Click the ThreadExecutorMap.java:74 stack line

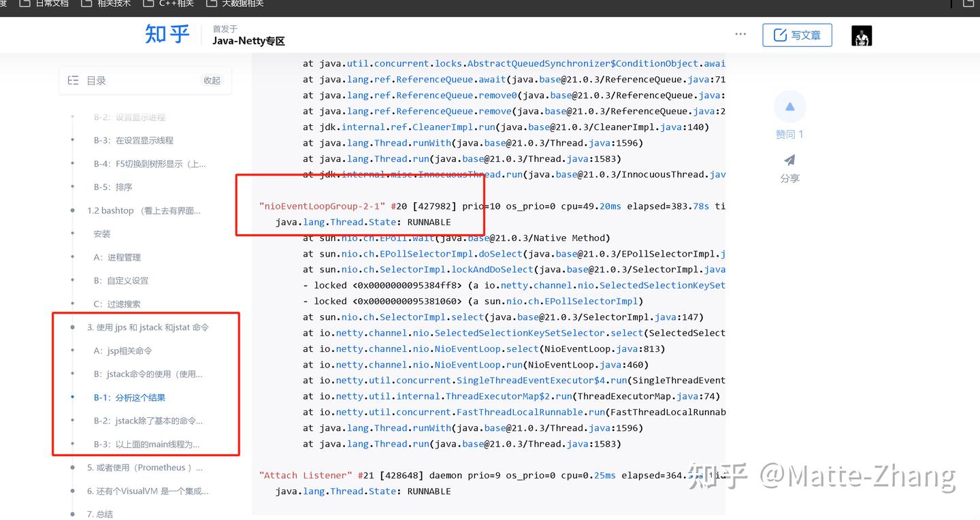click(511, 397)
